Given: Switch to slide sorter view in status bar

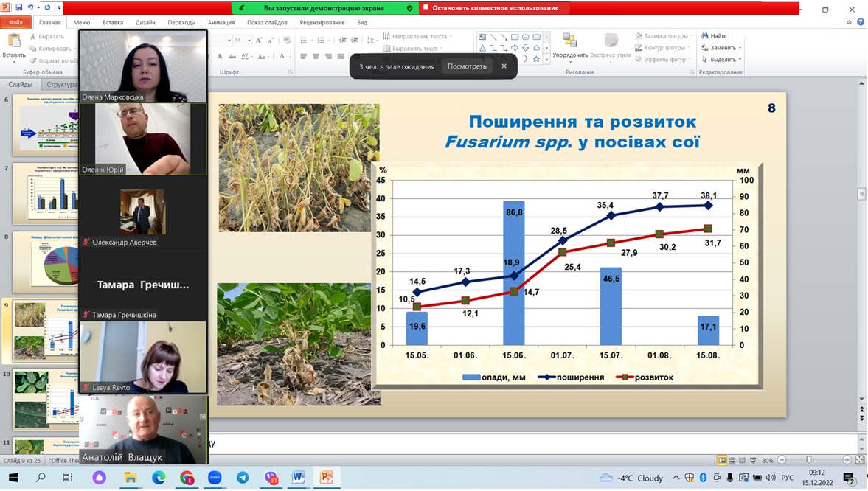Looking at the screenshot, I should [732, 460].
